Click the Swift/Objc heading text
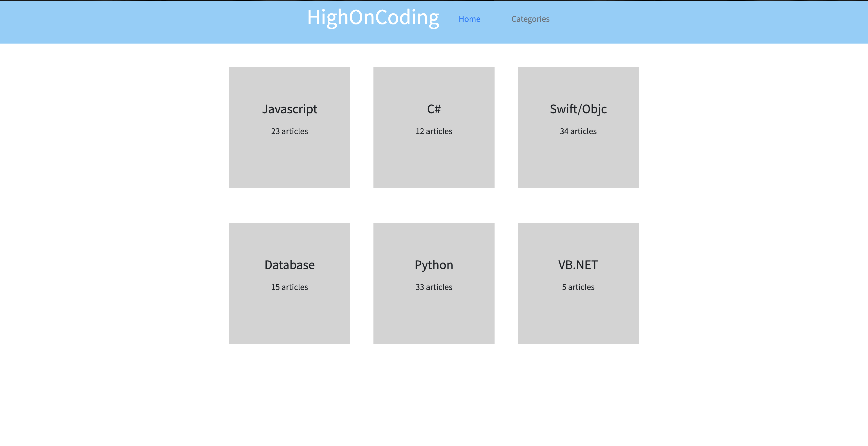868x446 pixels. (578, 109)
